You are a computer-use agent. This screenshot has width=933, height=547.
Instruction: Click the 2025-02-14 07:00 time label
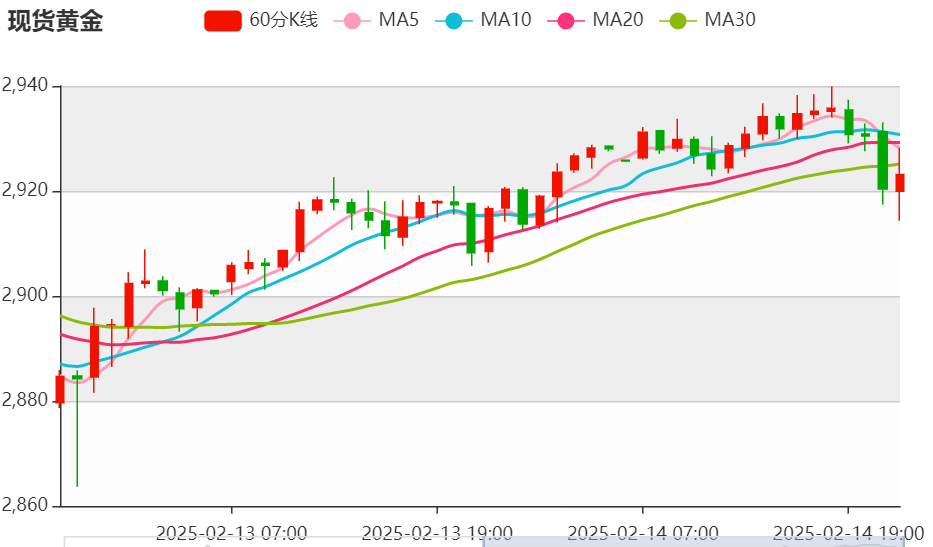pos(642,532)
